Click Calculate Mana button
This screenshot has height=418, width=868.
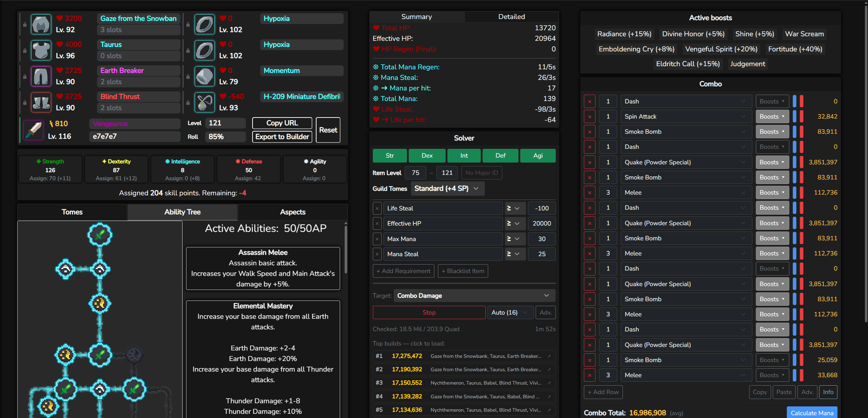tap(812, 413)
